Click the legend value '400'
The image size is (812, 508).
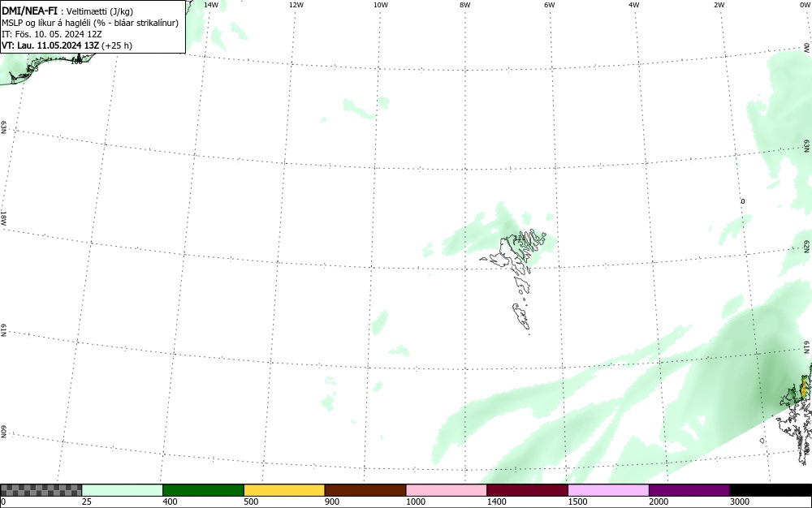click(x=170, y=502)
